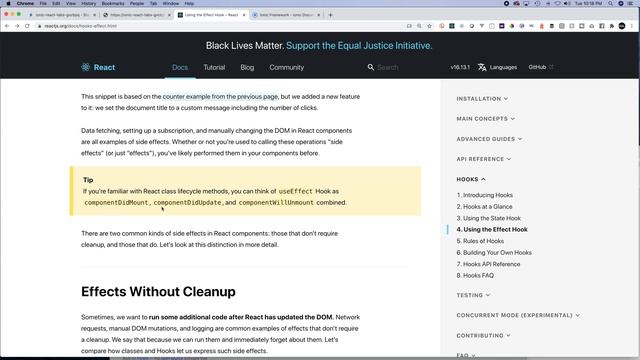Click the Effects Without Cleanup heading
The height and width of the screenshot is (360, 640).
pos(158,292)
